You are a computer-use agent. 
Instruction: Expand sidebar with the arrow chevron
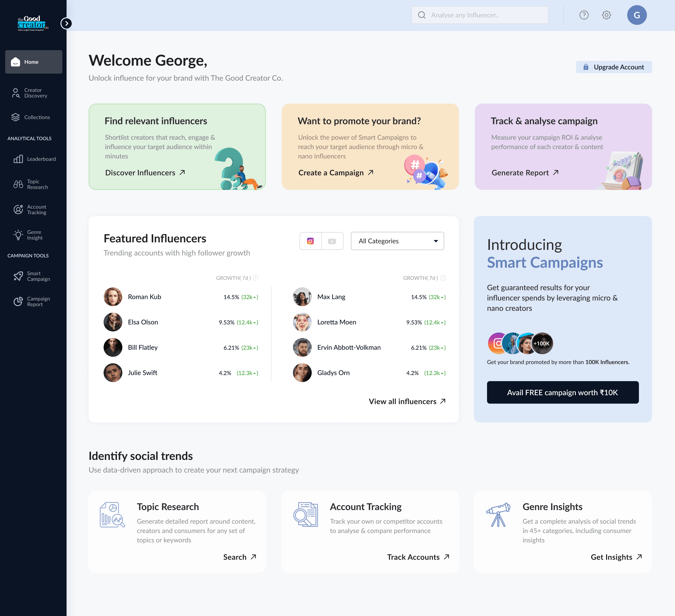coord(66,23)
